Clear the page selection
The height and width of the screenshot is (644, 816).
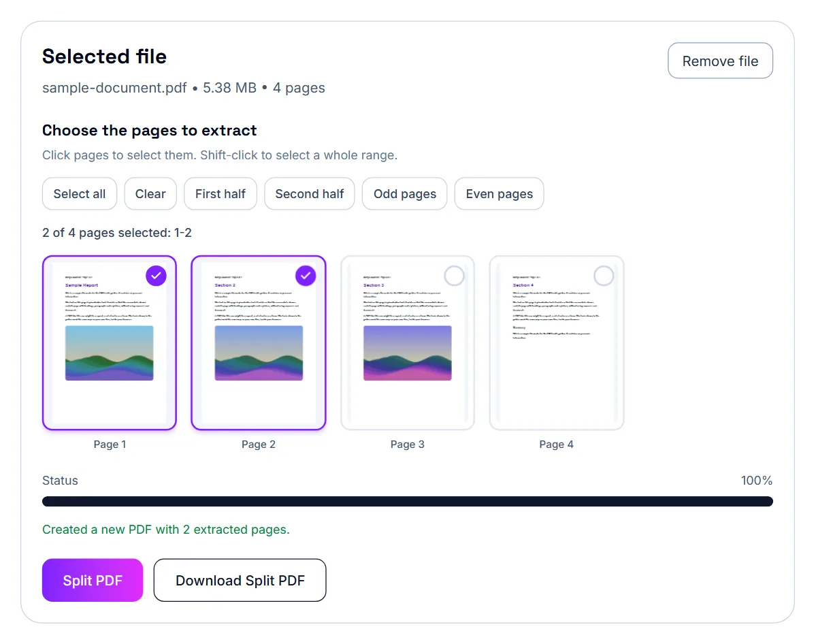150,193
